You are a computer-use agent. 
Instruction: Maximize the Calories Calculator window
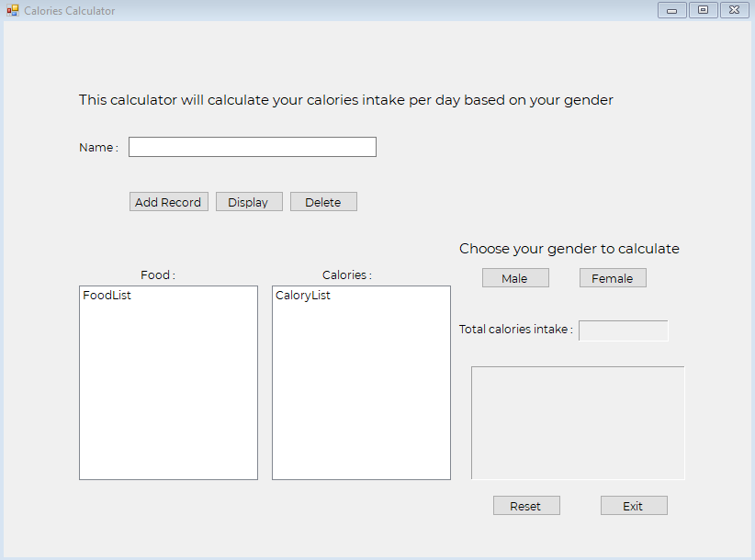[703, 10]
